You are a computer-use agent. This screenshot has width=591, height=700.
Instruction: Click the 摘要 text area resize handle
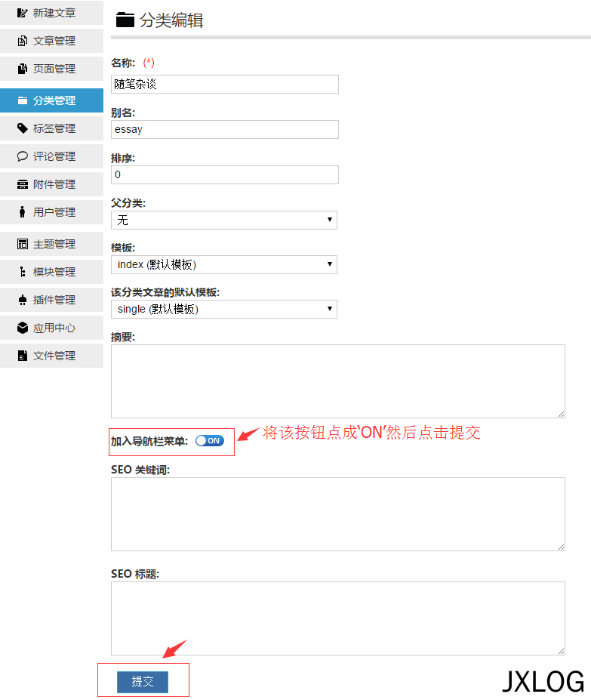tap(561, 415)
